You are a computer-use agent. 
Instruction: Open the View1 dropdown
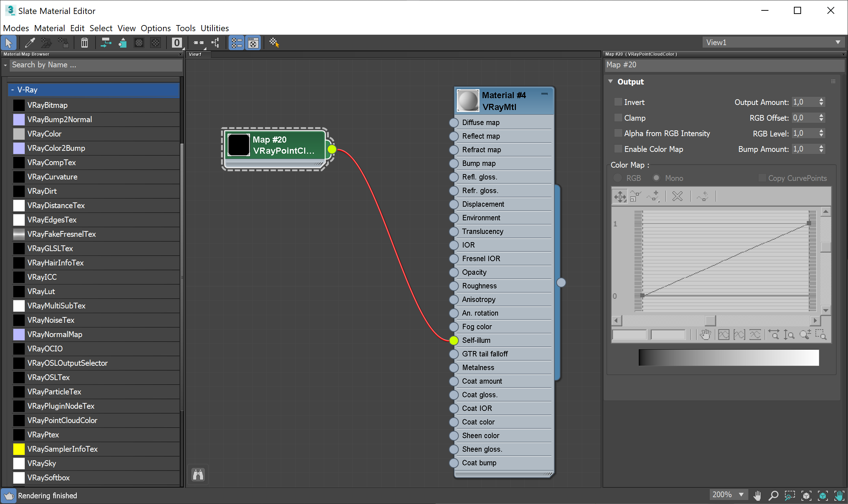pos(838,42)
